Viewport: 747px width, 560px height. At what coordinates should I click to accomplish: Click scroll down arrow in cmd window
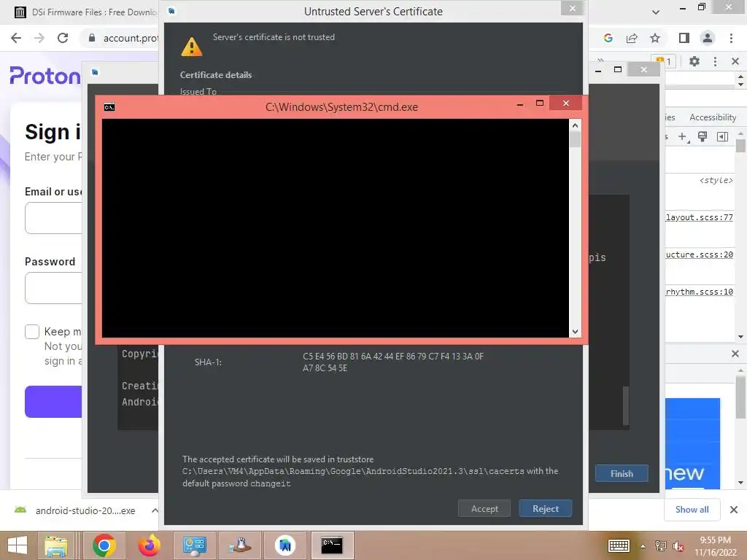pyautogui.click(x=575, y=332)
